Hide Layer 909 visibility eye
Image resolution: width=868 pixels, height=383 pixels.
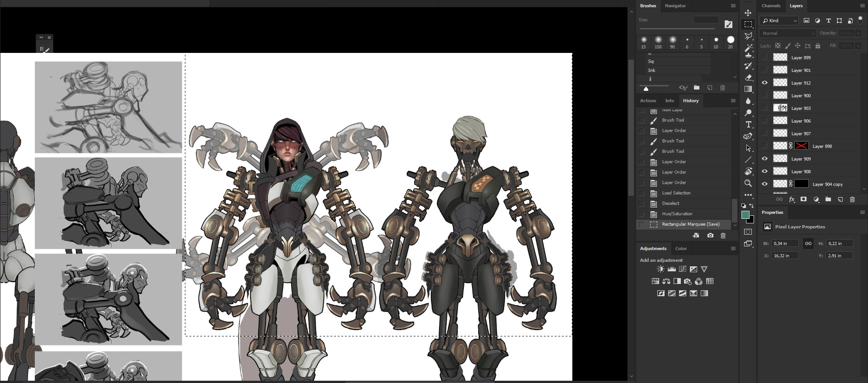tap(764, 159)
